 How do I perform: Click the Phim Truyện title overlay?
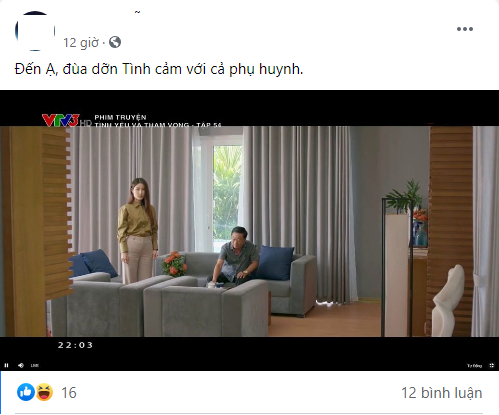coord(120,117)
